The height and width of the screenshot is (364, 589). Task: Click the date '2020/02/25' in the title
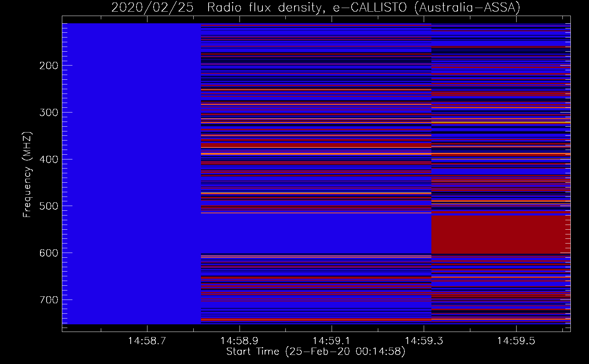153,7
